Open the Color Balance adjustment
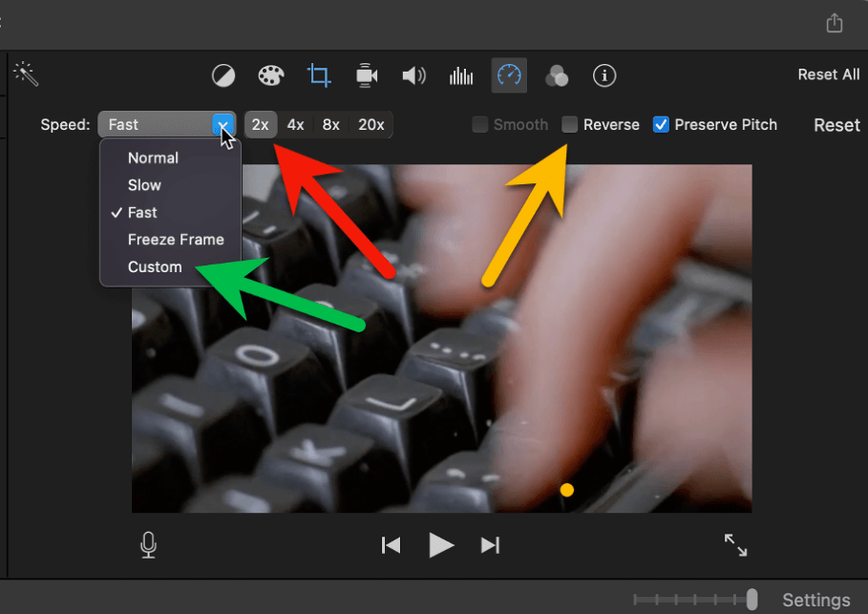This screenshot has height=614, width=868. (225, 75)
